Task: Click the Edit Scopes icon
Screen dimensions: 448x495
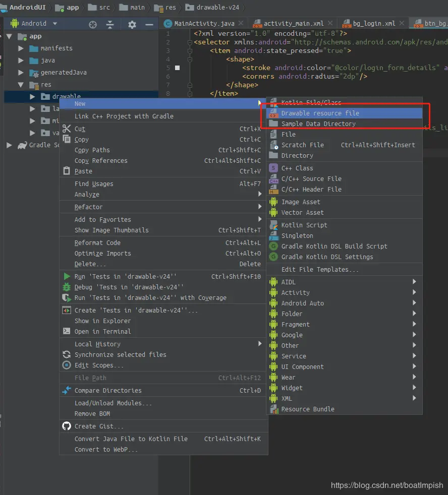Action: [67, 365]
